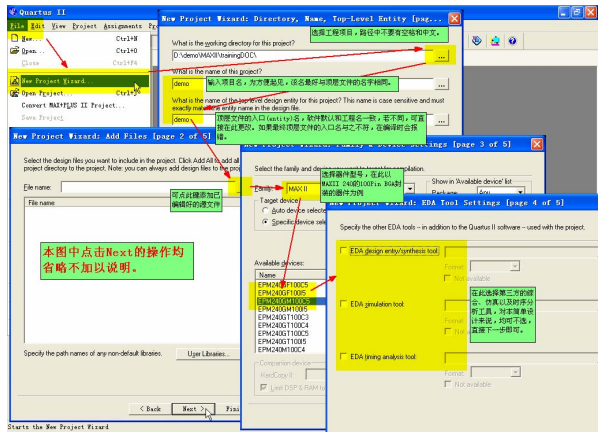Open the Project menu
The width and height of the screenshot is (609, 436).
[84, 26]
